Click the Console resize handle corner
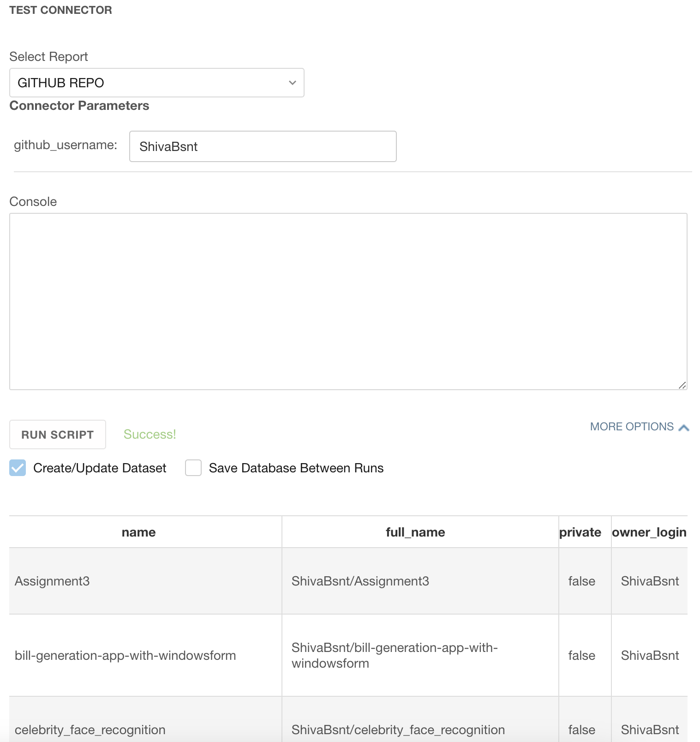The width and height of the screenshot is (700, 742). click(682, 385)
